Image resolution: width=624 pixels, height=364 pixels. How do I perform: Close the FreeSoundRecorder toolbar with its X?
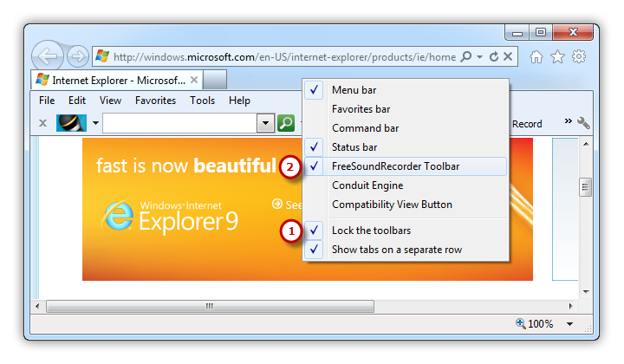coord(43,123)
